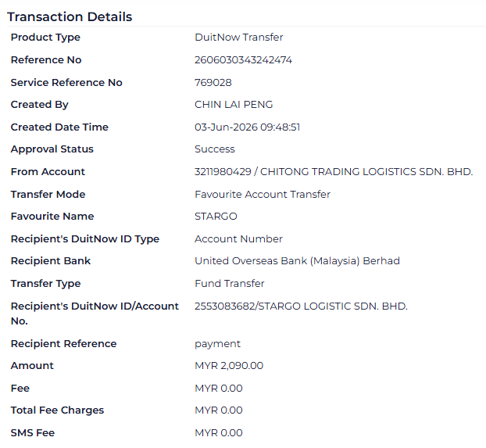Click the Fund Transfer type value
Image resolution: width=486 pixels, height=448 pixels.
(230, 284)
